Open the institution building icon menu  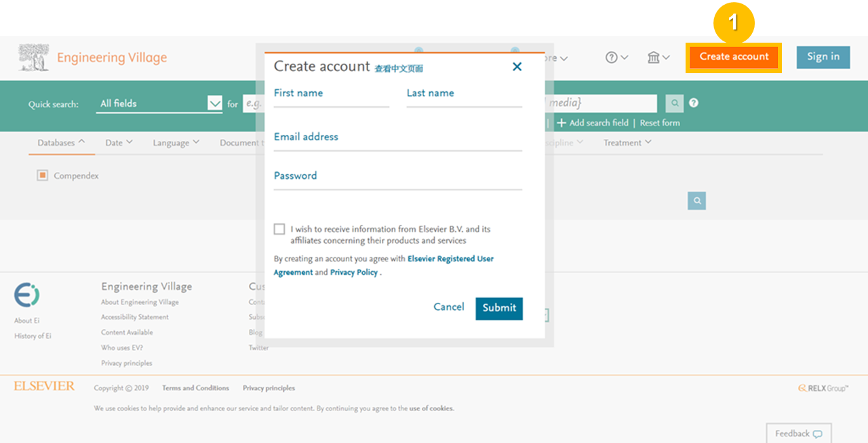[x=658, y=58]
